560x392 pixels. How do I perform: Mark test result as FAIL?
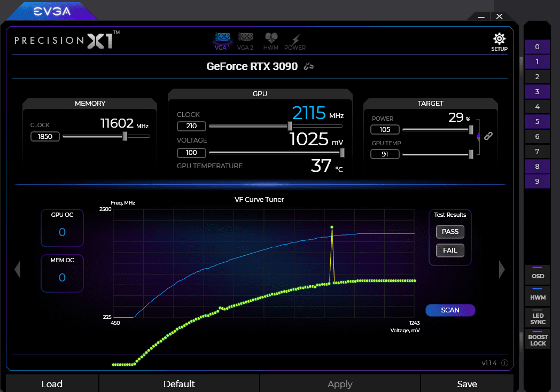click(x=450, y=250)
